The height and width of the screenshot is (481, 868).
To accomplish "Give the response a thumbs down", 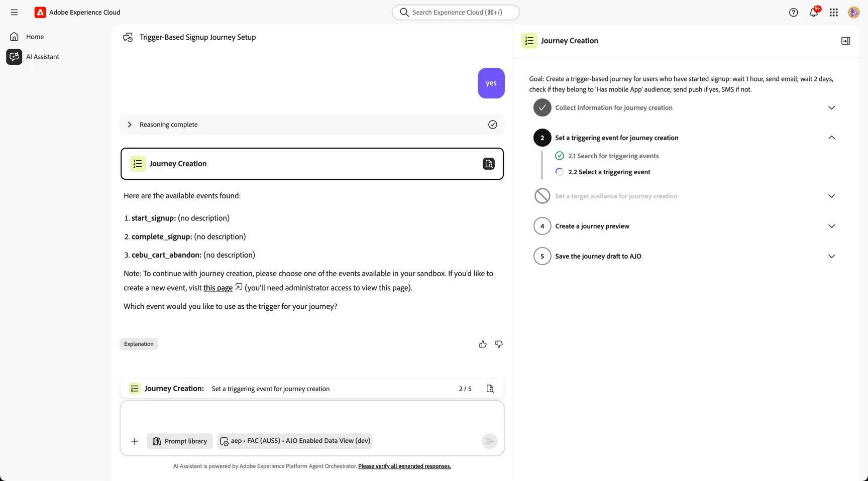I will 499,344.
